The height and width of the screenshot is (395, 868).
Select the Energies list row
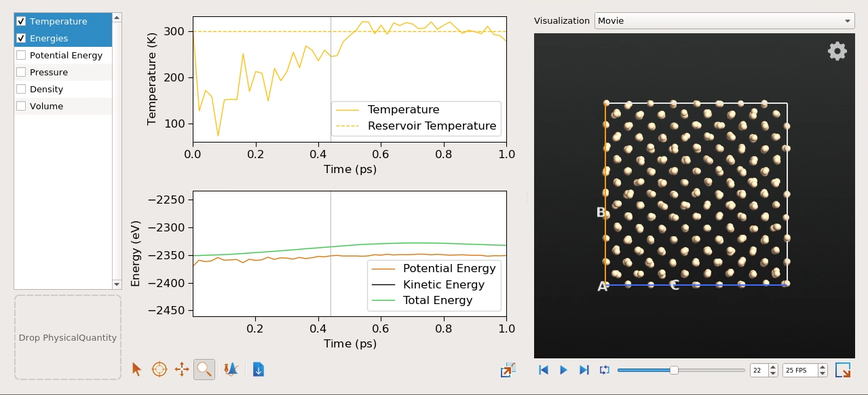point(63,38)
